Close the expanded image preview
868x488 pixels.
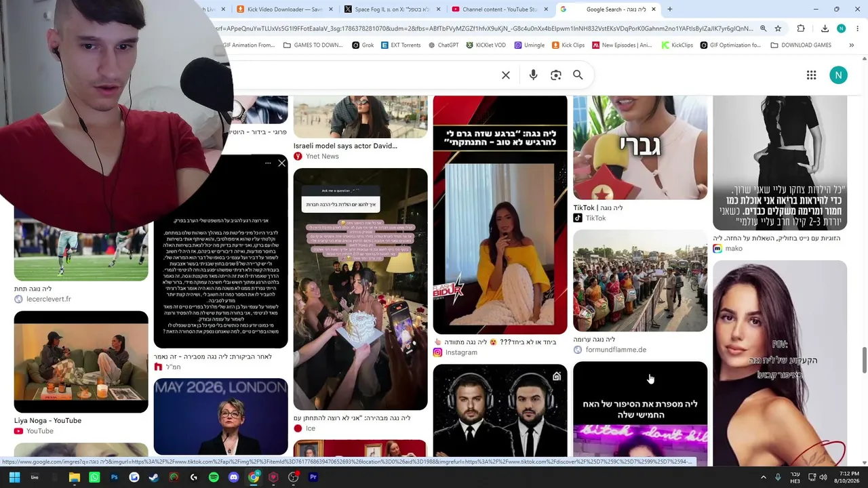pyautogui.click(x=281, y=163)
